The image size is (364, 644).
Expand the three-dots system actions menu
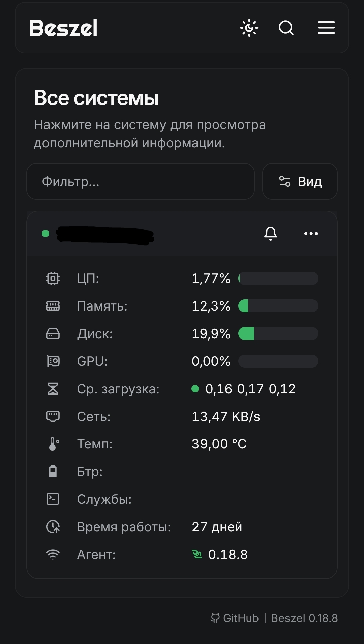point(311,233)
